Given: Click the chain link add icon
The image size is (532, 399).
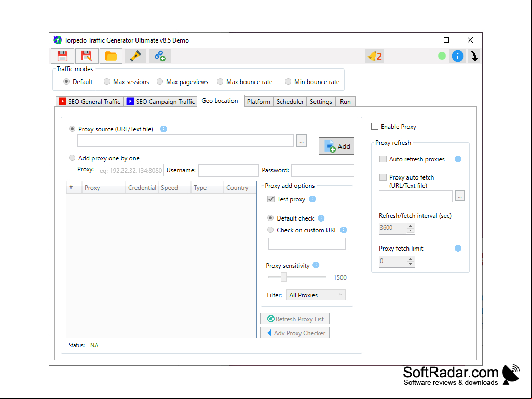Looking at the screenshot, I should [x=160, y=56].
